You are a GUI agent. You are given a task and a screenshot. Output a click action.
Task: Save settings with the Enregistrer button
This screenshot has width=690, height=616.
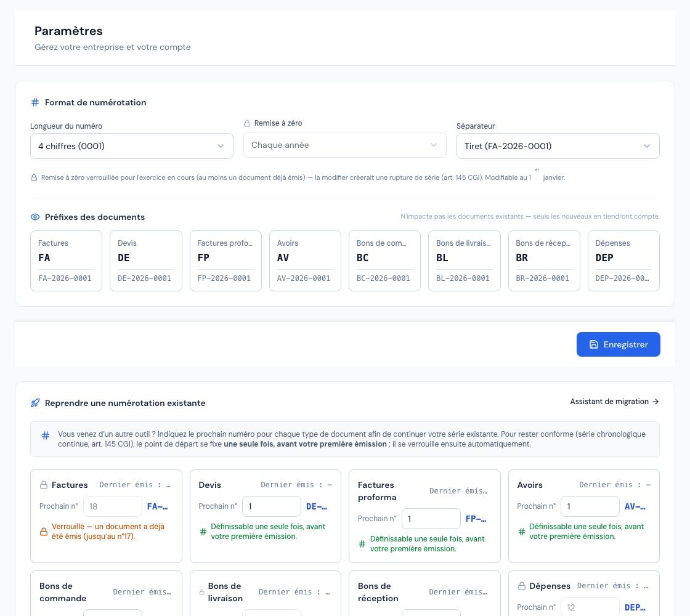619,344
